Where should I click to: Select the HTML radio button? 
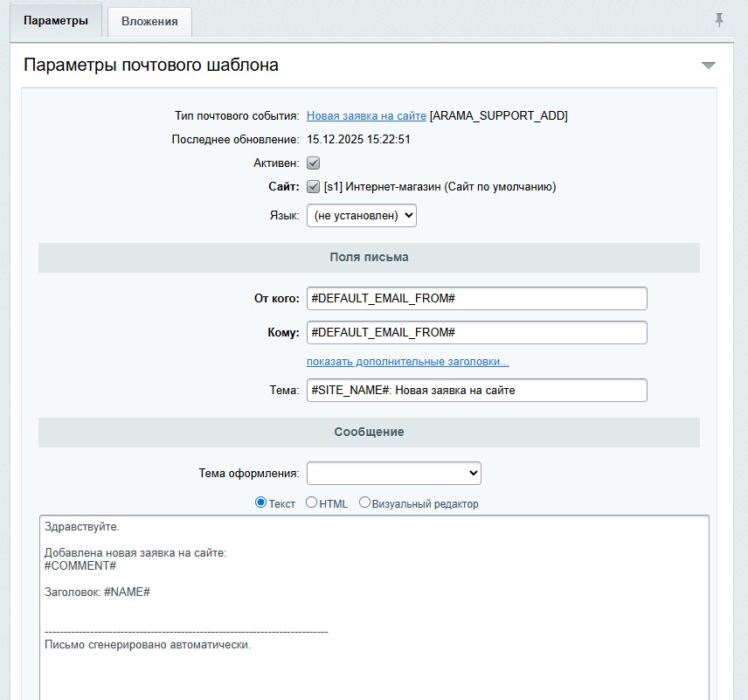click(x=311, y=502)
